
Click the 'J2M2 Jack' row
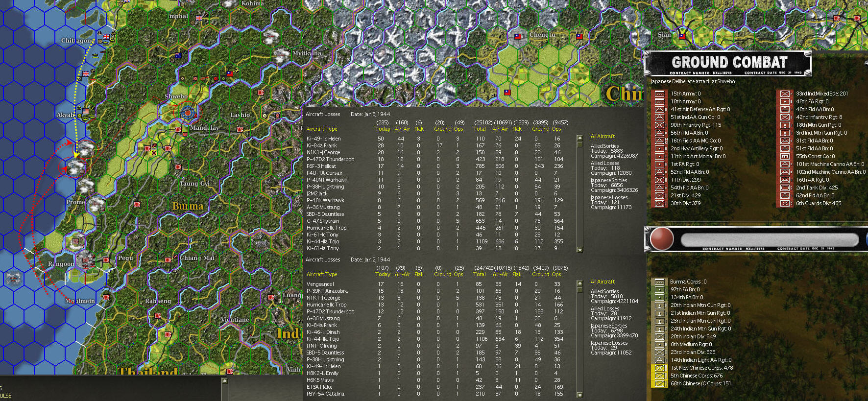coord(435,193)
